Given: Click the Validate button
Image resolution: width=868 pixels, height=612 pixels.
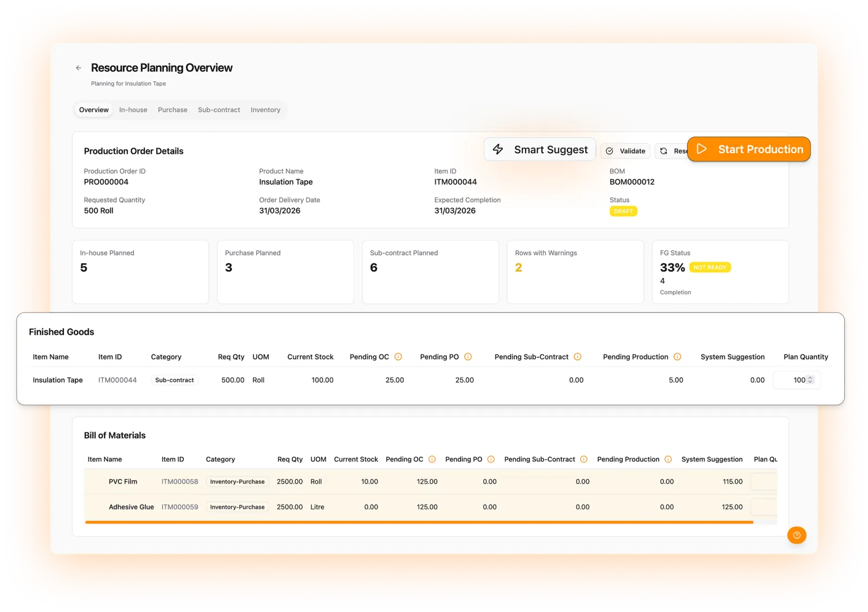Looking at the screenshot, I should coord(626,151).
